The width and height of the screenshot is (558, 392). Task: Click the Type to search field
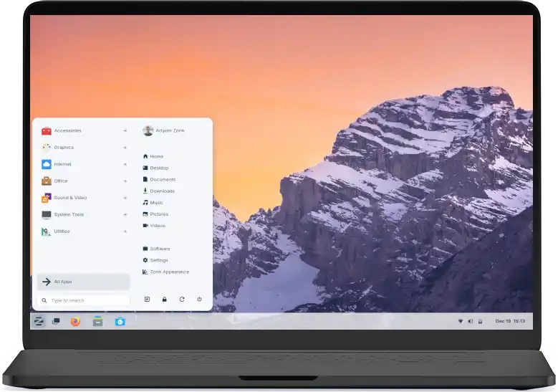tap(83, 300)
